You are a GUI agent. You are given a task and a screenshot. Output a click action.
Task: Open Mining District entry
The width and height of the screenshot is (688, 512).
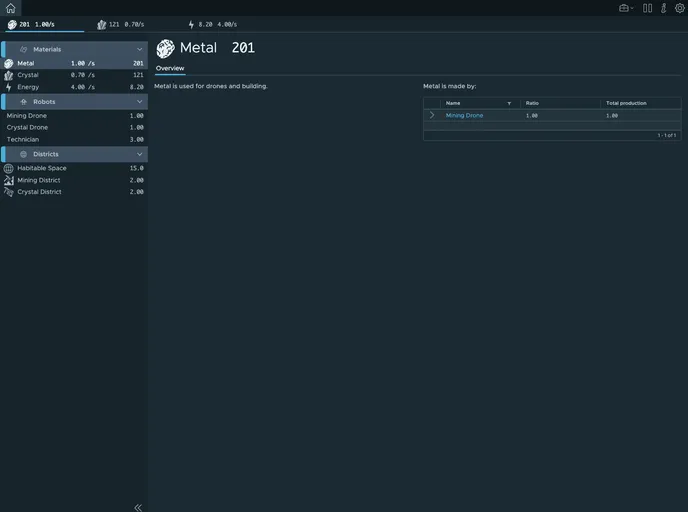coord(74,180)
